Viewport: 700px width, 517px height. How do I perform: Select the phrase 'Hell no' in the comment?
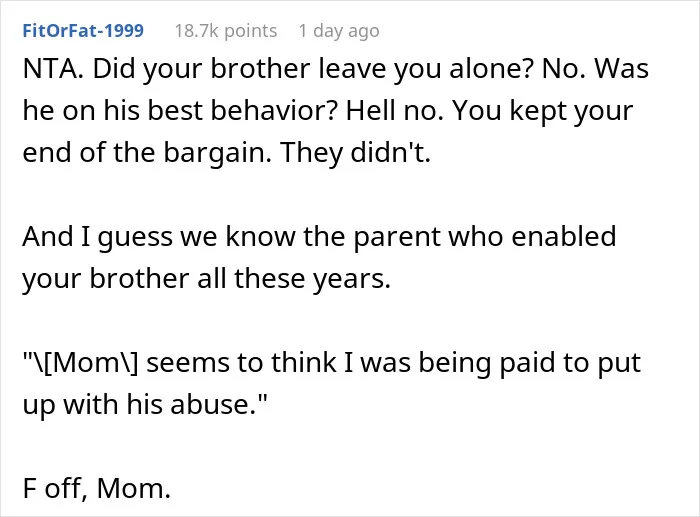point(393,110)
